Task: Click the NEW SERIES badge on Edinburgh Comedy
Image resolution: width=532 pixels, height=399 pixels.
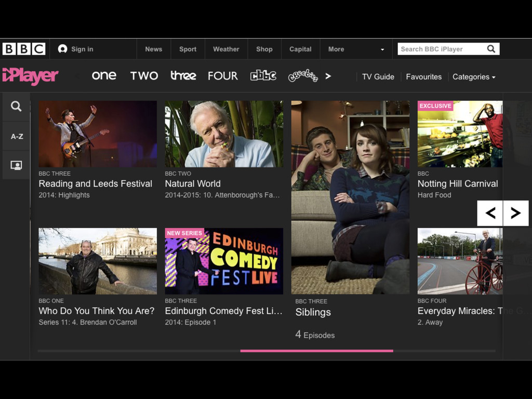Action: (x=184, y=233)
